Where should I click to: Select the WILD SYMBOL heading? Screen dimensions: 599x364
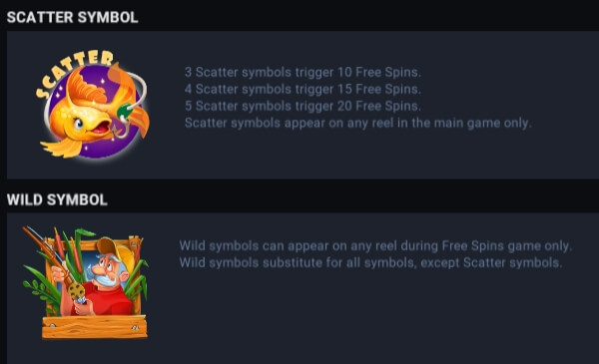(57, 199)
